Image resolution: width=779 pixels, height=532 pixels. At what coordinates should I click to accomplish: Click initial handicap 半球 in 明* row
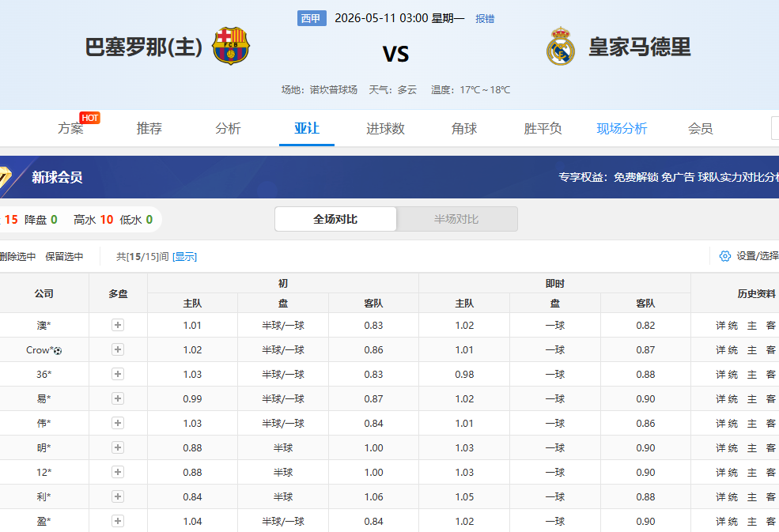[x=283, y=447]
